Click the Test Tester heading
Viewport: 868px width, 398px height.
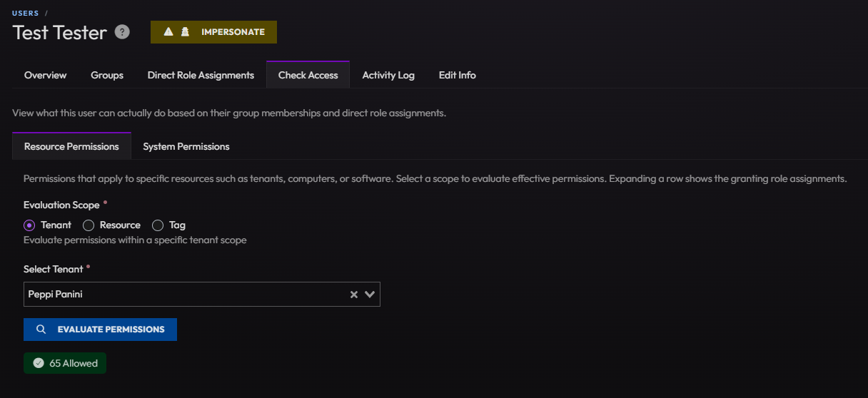point(60,33)
